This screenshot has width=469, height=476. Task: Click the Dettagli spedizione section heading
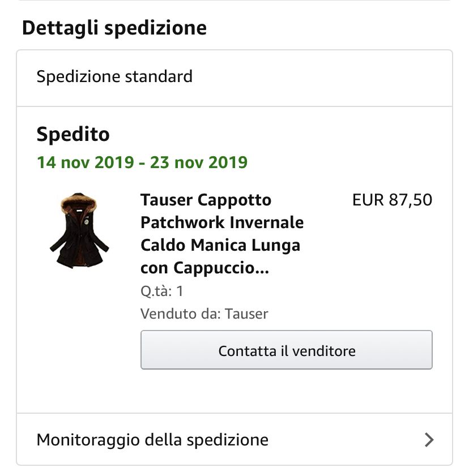click(114, 28)
